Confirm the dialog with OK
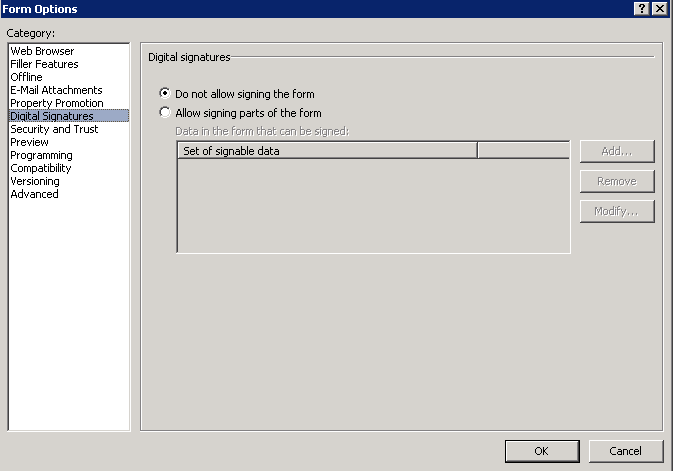Image resolution: width=673 pixels, height=471 pixels. click(x=542, y=451)
